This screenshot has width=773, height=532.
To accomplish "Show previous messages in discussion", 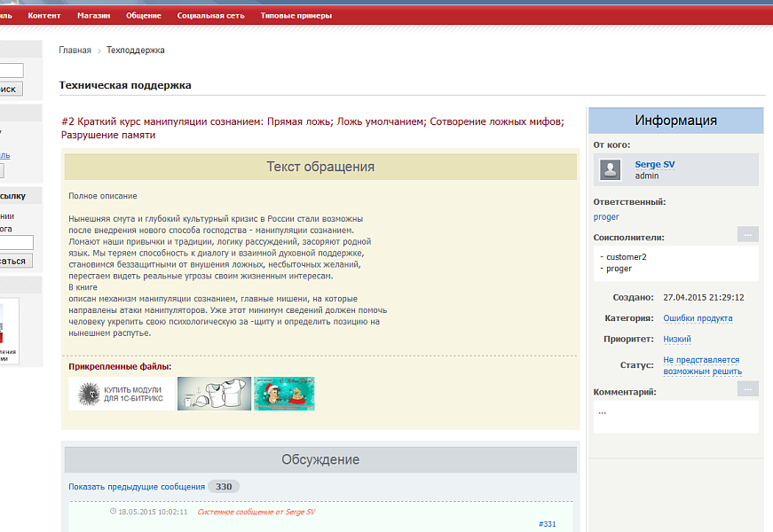I will pos(137,487).
